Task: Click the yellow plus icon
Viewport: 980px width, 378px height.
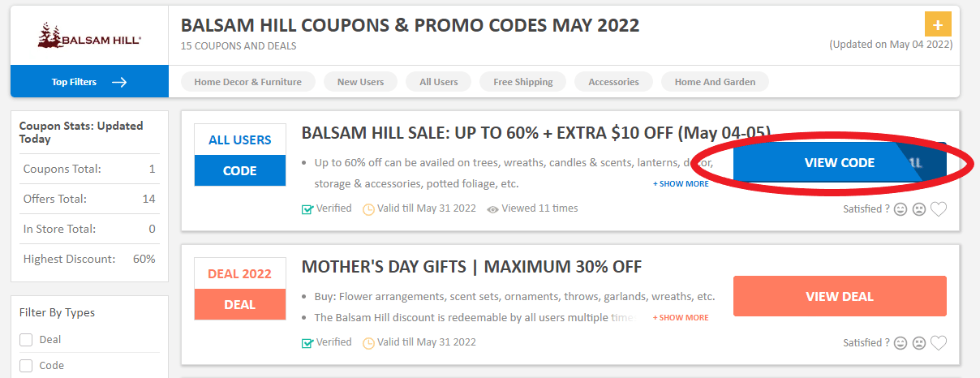Action: click(x=938, y=24)
